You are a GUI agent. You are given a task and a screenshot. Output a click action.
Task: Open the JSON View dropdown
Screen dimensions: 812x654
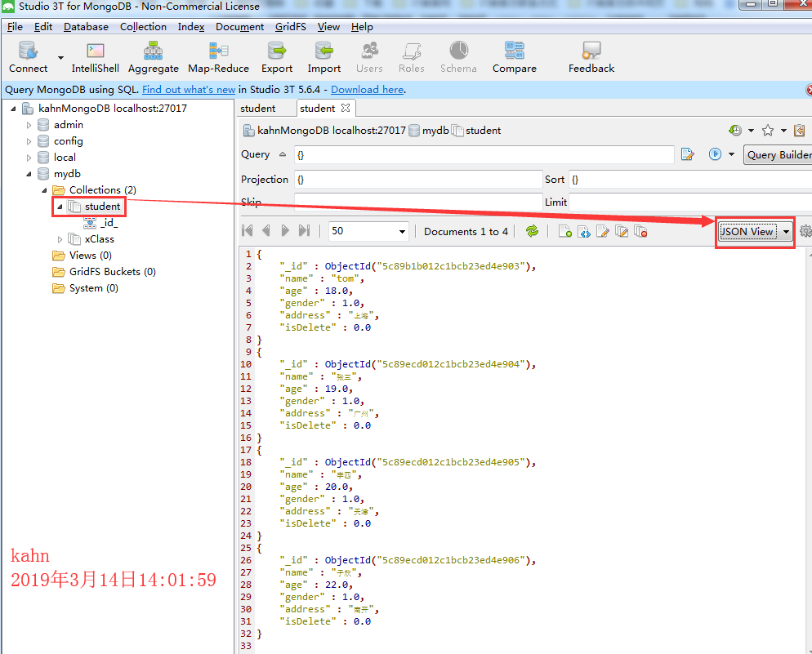point(786,231)
